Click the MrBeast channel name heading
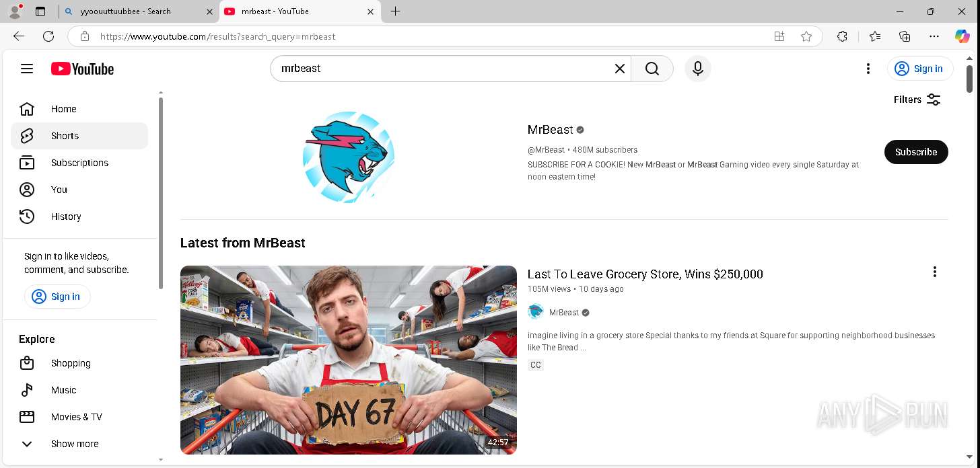 click(551, 130)
